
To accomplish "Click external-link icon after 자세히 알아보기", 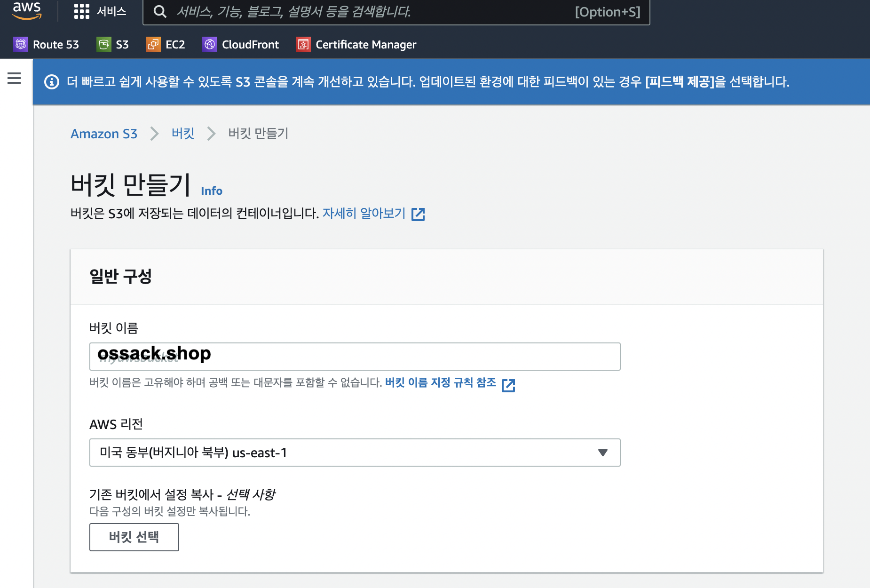I will click(418, 214).
